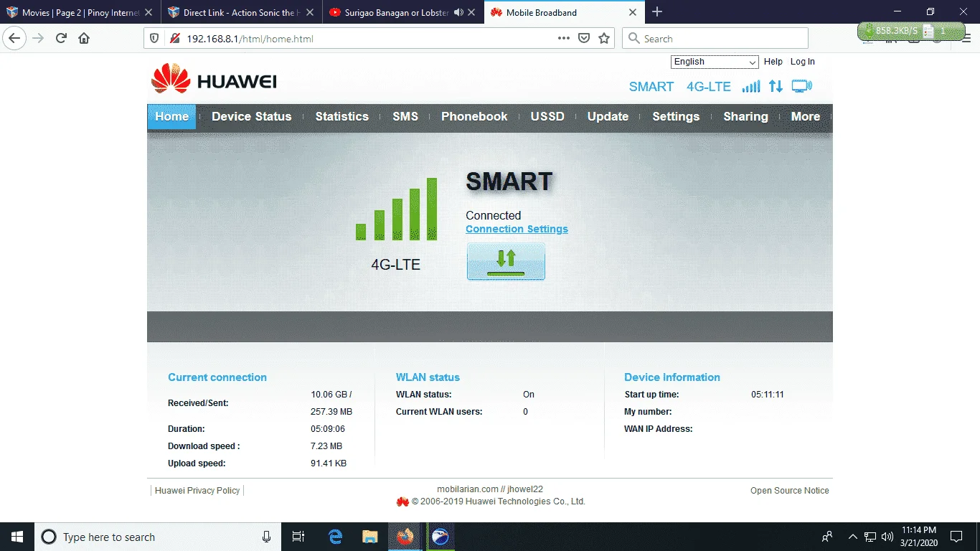Click the volume speaker tray icon
The image size is (980, 551).
coord(887,537)
